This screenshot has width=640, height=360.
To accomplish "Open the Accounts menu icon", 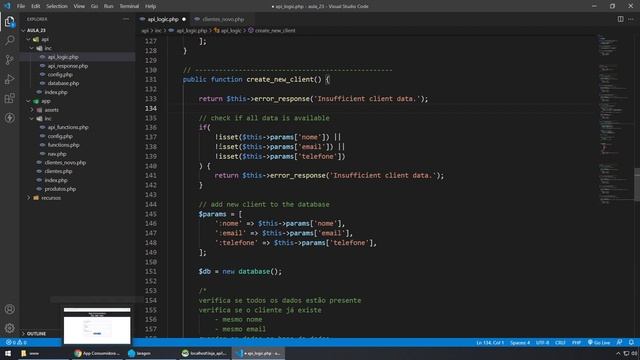I will coord(9,309).
